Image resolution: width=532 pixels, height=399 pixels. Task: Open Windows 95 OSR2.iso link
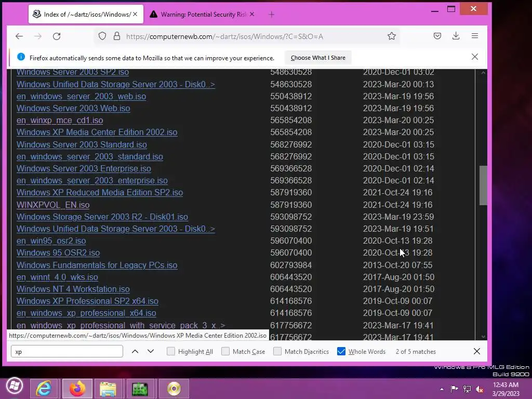[x=58, y=253]
